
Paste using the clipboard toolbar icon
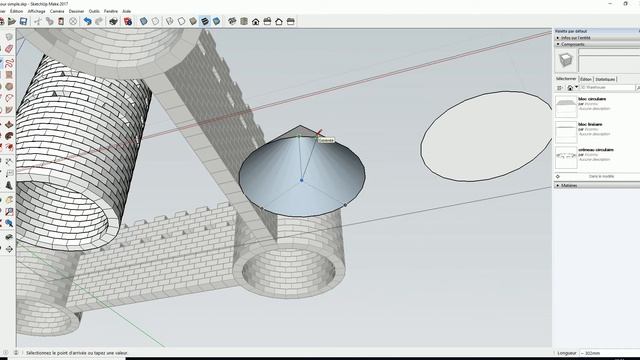(61, 21)
